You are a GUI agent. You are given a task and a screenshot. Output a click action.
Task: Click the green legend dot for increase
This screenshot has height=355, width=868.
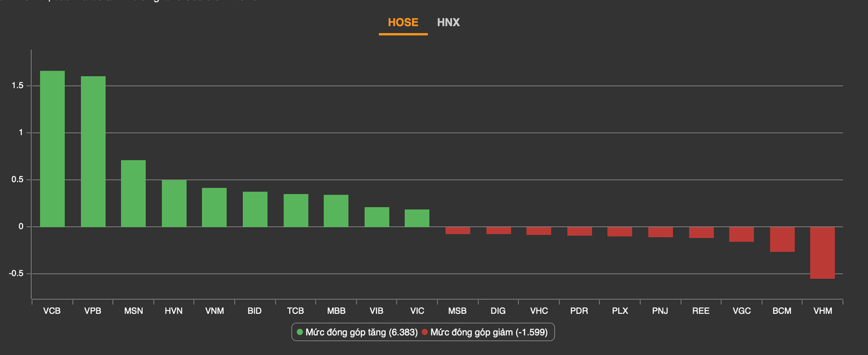point(300,333)
